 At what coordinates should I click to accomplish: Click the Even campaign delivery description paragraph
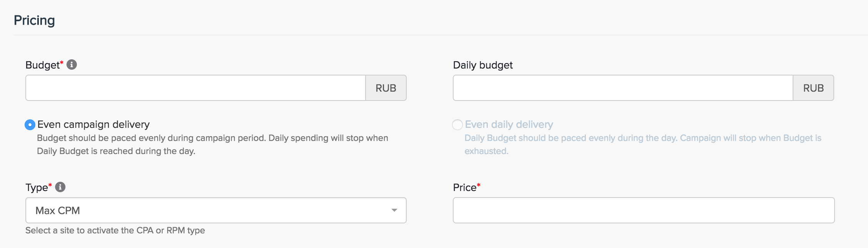[212, 144]
